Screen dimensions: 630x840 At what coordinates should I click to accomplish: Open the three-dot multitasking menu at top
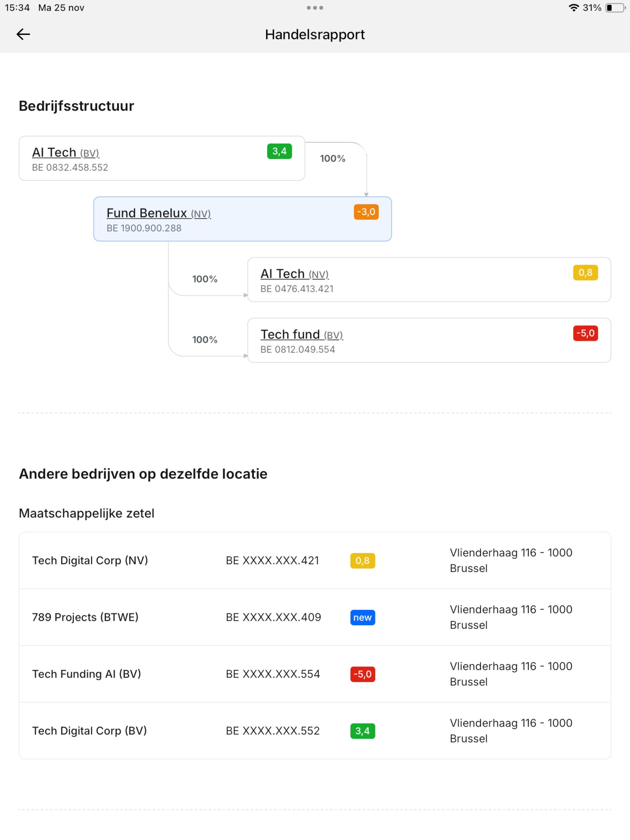click(315, 8)
